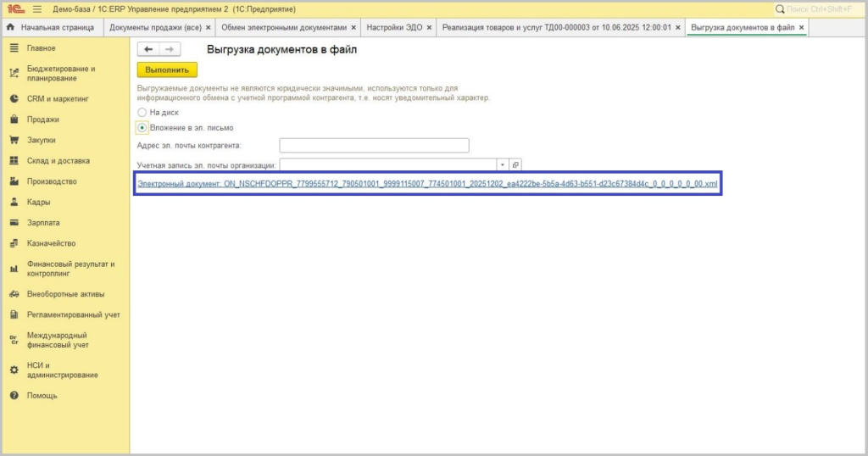Select the На диск radio option
The image size is (868, 456).
click(x=142, y=112)
